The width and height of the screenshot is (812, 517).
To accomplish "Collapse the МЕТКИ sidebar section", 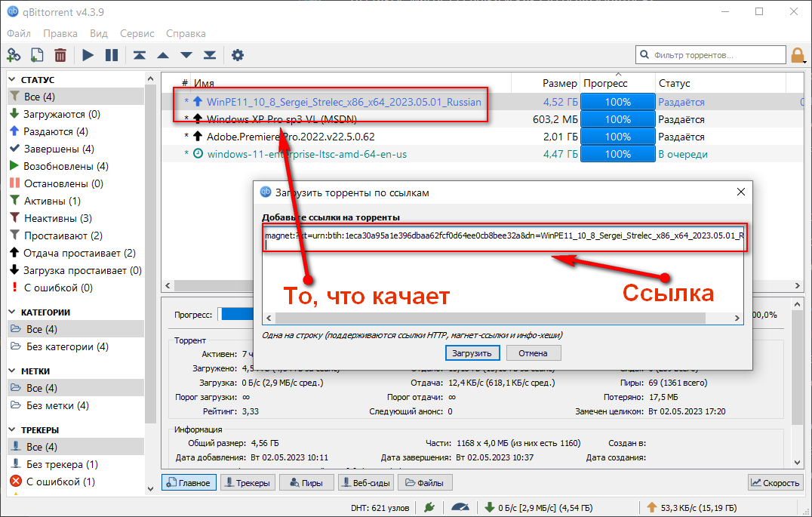I will [12, 371].
